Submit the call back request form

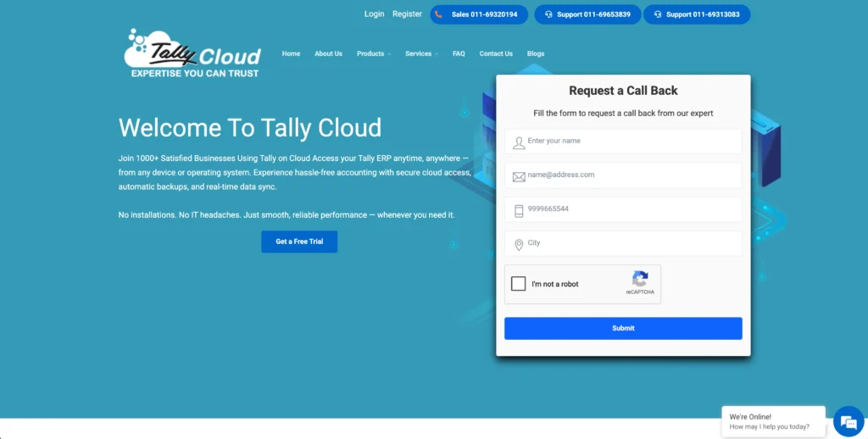(x=623, y=328)
